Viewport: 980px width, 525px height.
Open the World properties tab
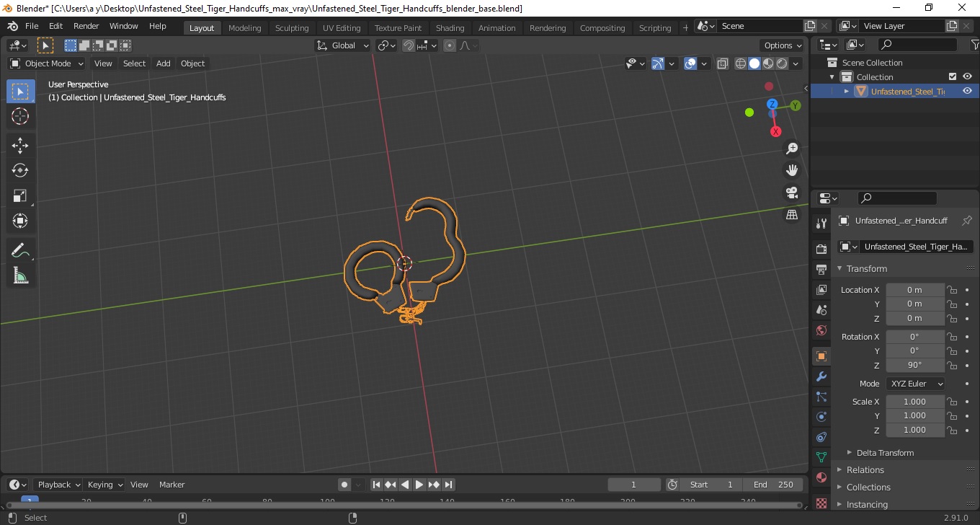(x=821, y=330)
